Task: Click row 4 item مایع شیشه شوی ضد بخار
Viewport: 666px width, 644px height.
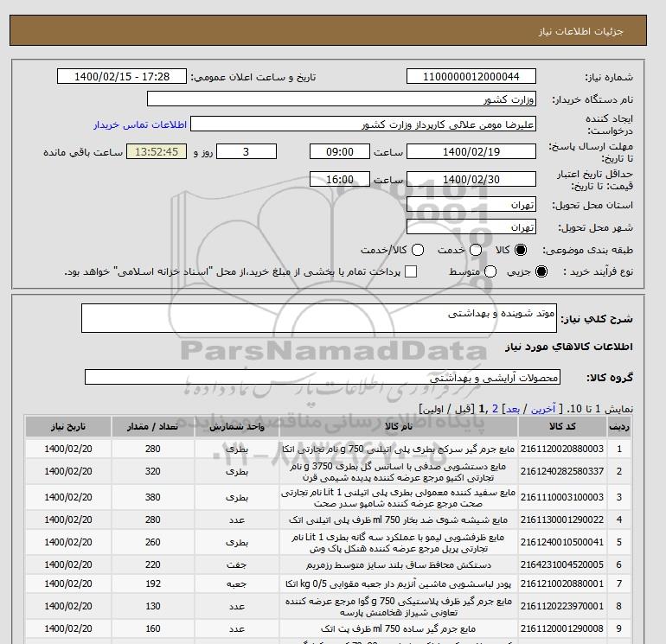Action: point(399,520)
